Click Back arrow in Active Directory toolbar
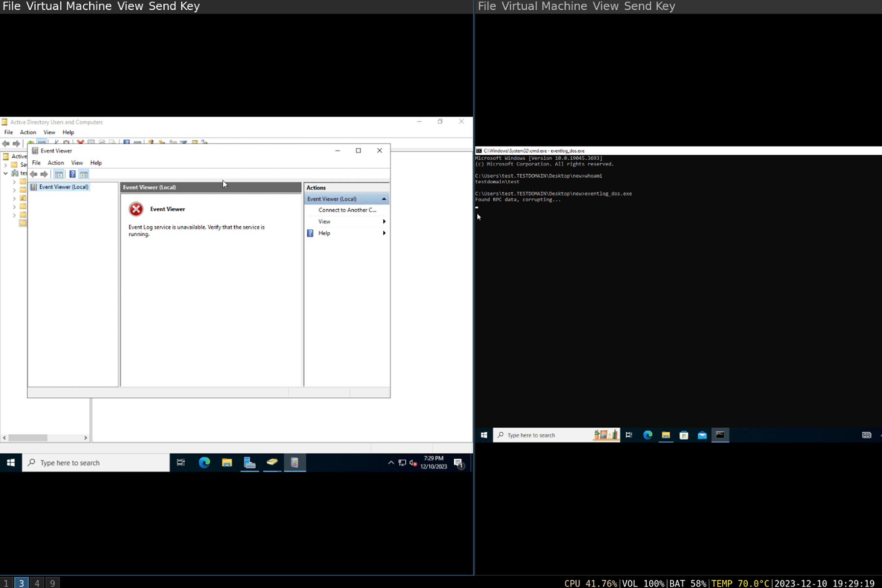The width and height of the screenshot is (882, 588). tap(6, 144)
